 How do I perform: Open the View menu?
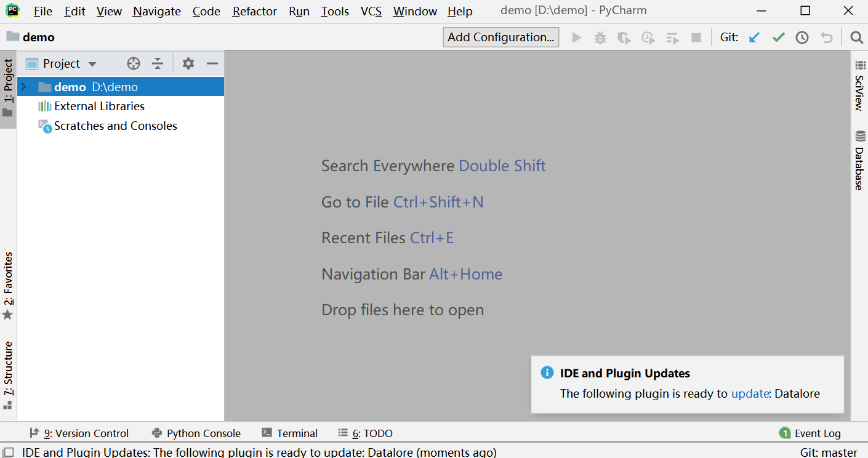tap(109, 11)
